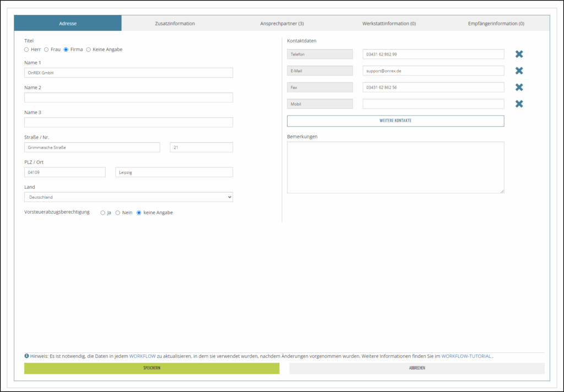Add more contacts via Weitere Kontakte

tap(395, 121)
